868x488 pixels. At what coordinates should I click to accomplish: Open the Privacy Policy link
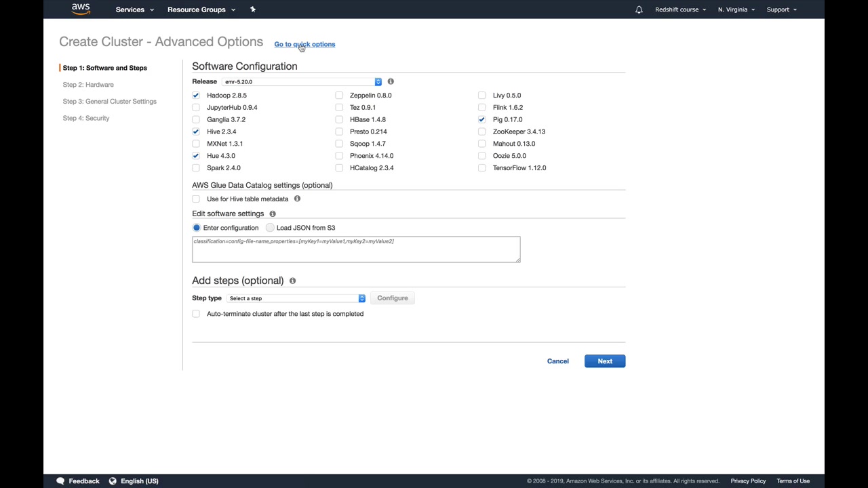[x=748, y=481]
